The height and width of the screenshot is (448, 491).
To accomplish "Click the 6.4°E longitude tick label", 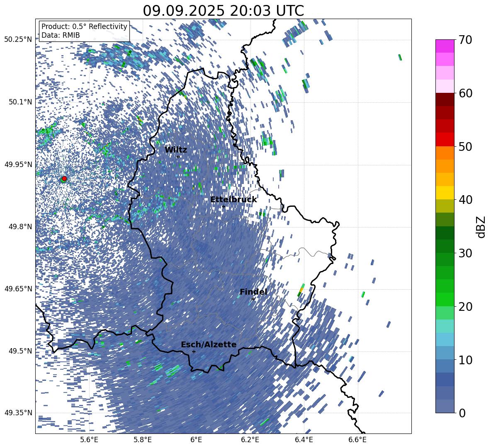I will pyautogui.click(x=304, y=440).
